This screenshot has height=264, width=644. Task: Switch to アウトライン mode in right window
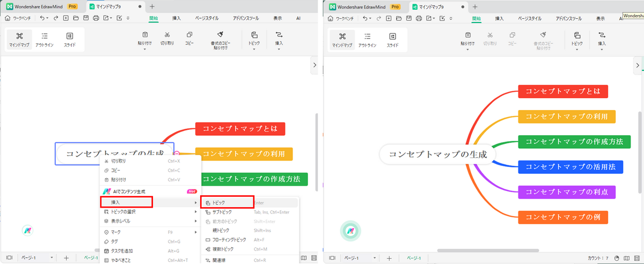tap(367, 39)
